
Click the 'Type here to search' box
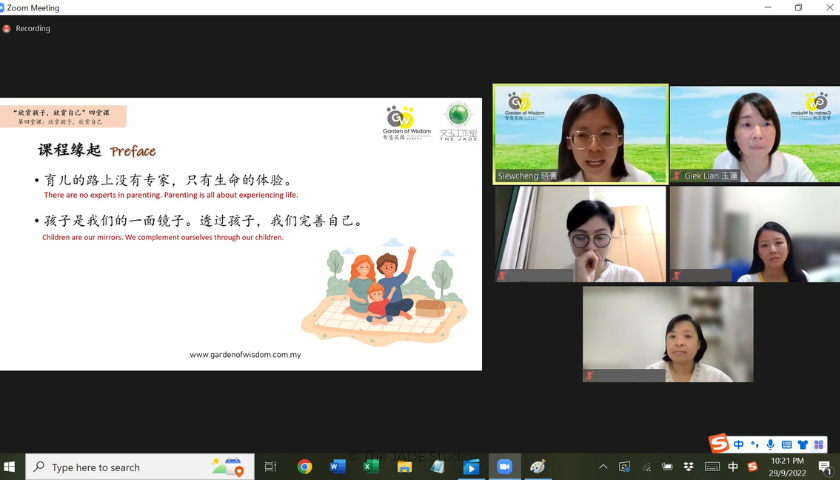pos(125,467)
